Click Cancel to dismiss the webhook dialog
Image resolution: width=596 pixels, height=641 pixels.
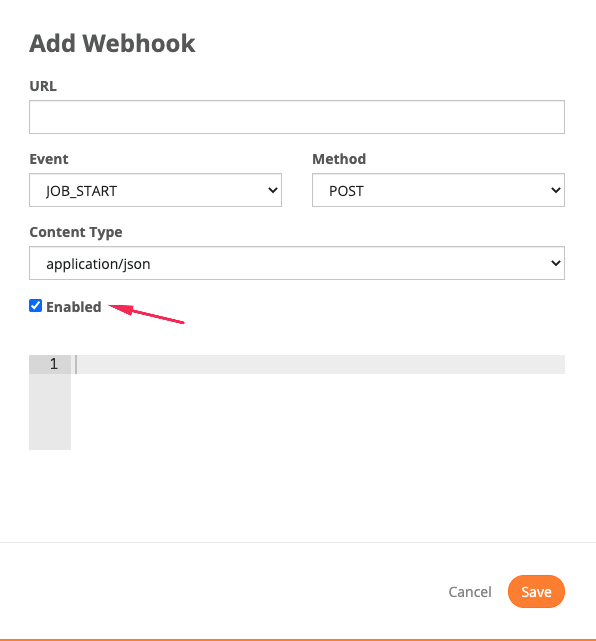pos(470,592)
